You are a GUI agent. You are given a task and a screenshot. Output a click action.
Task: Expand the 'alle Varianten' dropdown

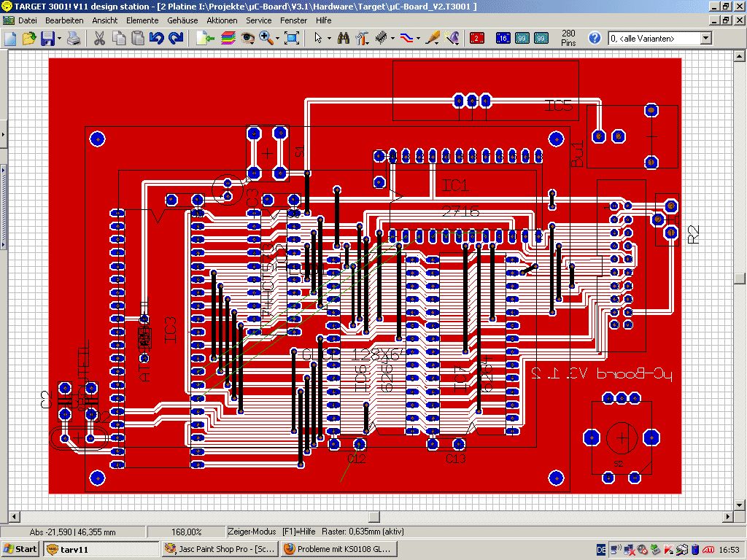coord(705,38)
